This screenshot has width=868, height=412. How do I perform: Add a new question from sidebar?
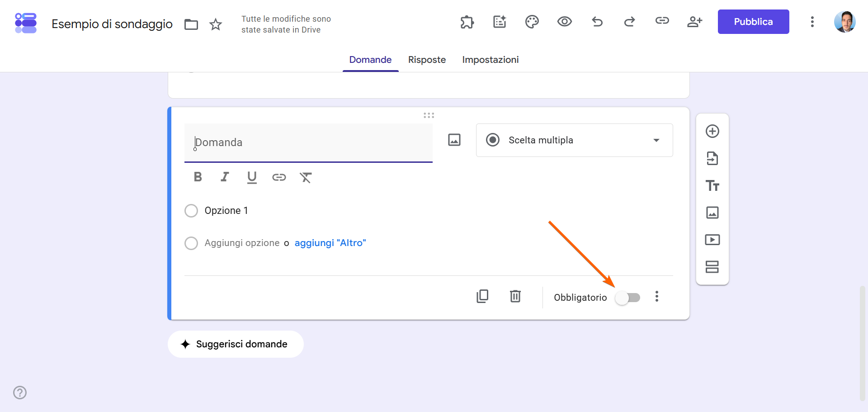(712, 131)
